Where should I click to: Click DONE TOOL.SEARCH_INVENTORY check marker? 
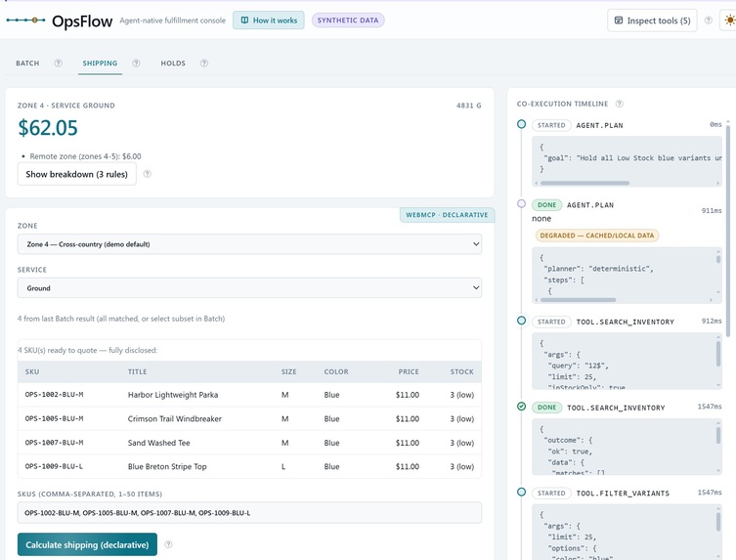pyautogui.click(x=522, y=407)
